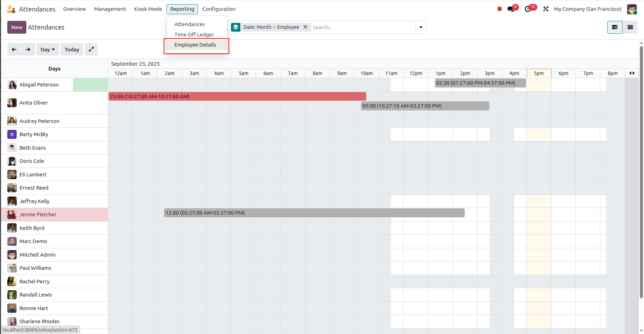Viewport: 644px width, 334px height.
Task: Open the discuss messages icon with badge 8
Action: coord(511,9)
